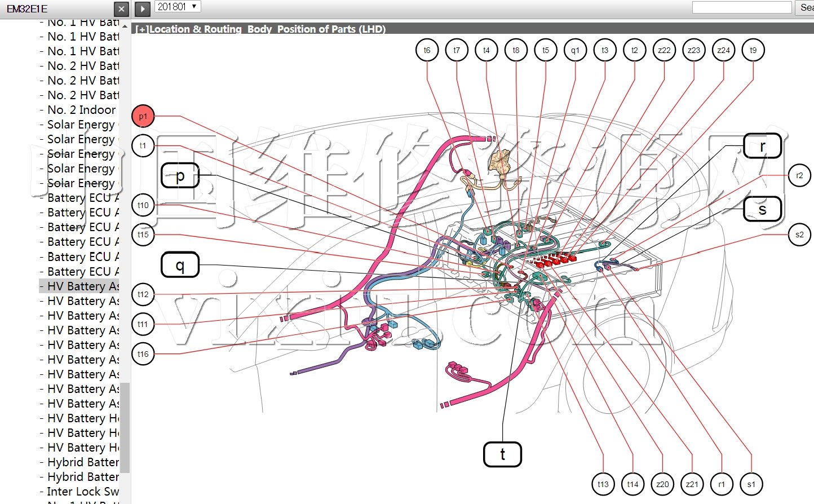This screenshot has height=504, width=814.
Task: Click the t16 connector circle marker
Action: 143,354
